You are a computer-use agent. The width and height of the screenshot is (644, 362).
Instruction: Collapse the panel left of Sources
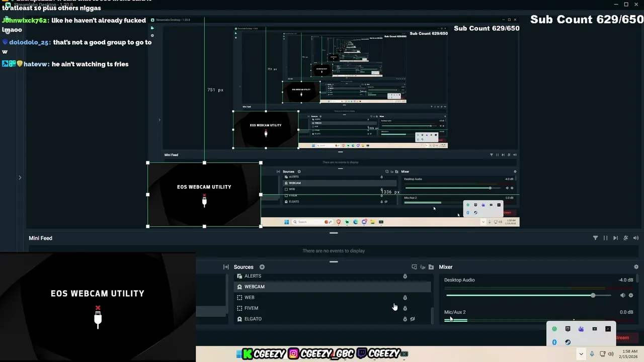click(226, 267)
